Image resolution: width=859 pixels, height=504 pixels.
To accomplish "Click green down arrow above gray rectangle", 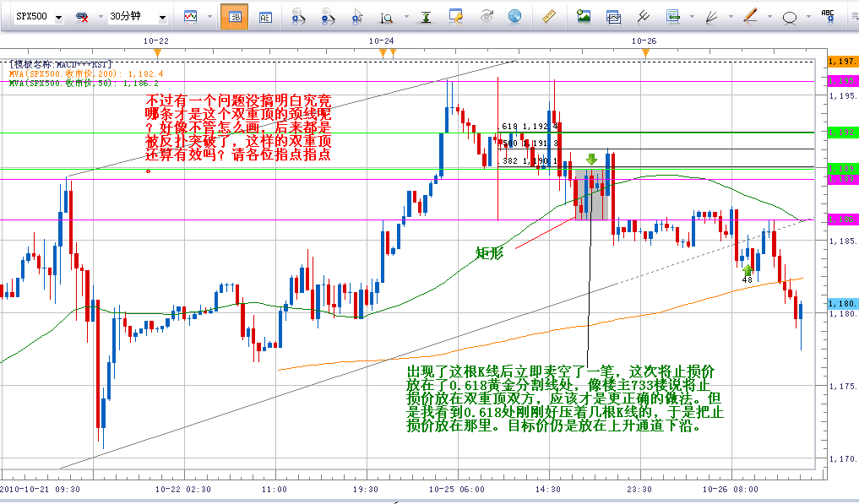I will 591,160.
